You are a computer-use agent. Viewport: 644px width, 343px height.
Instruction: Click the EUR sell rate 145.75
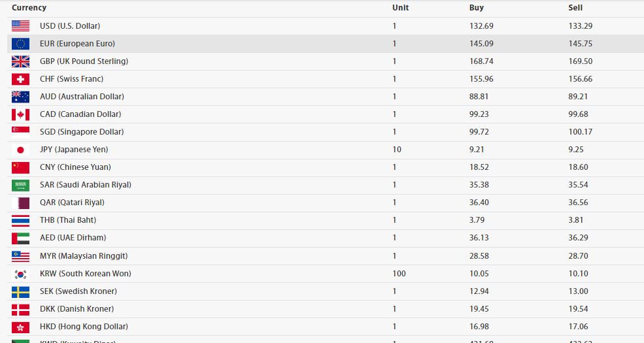581,44
